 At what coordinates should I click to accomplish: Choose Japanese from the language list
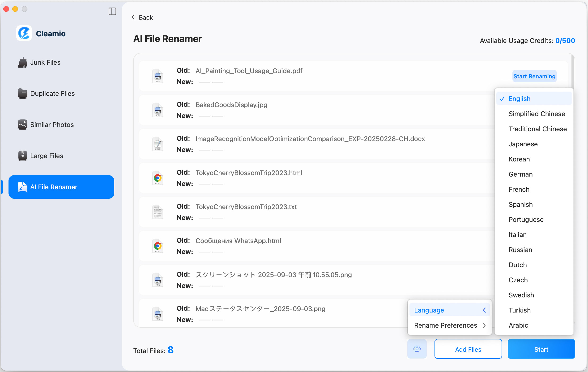(x=523, y=144)
